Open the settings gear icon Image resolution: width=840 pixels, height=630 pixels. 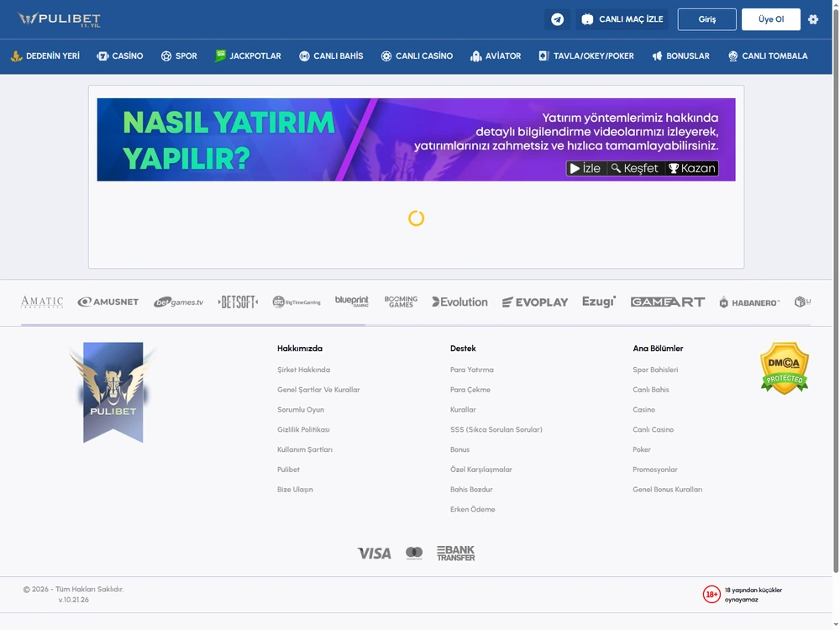[x=813, y=19]
